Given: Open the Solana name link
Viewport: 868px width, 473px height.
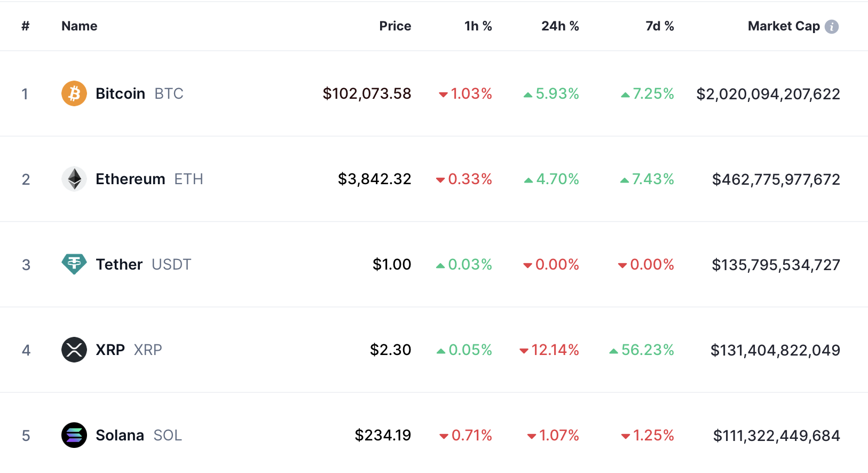Looking at the screenshot, I should [120, 435].
